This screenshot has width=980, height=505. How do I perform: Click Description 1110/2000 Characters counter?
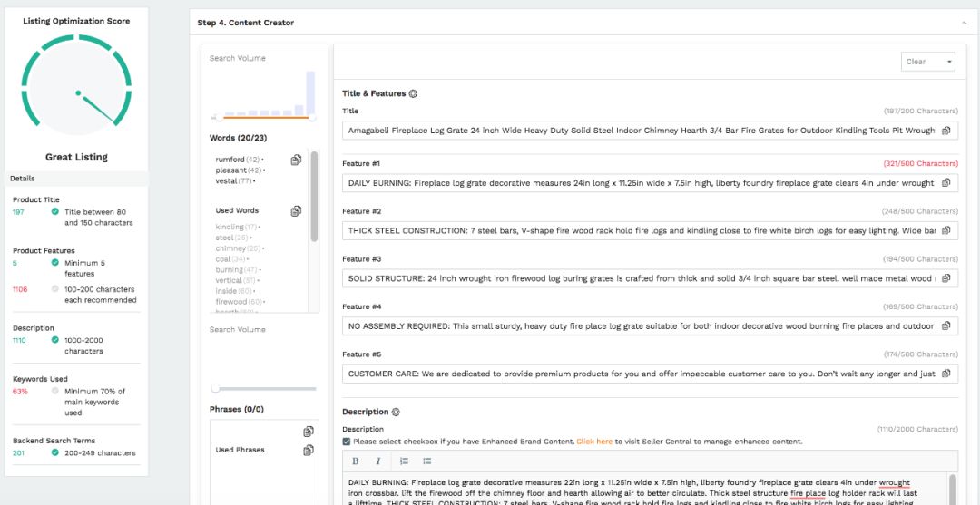[x=916, y=430]
